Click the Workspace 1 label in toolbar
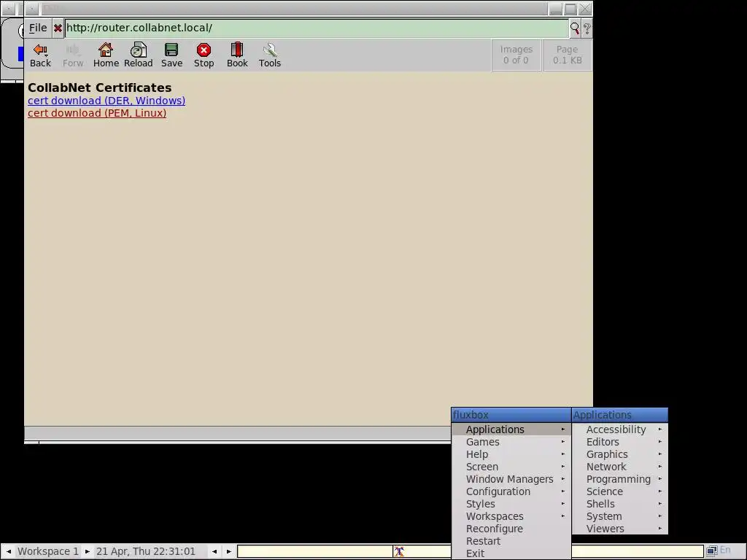Screen dimensions: 747x560 pos(47,551)
